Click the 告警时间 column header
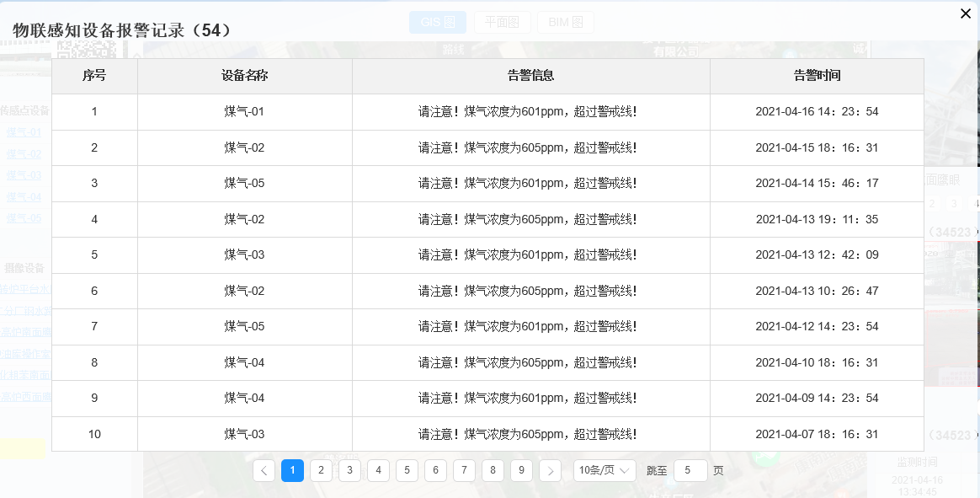 [x=817, y=76]
